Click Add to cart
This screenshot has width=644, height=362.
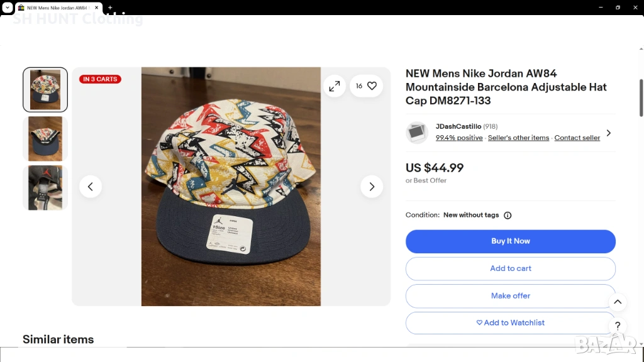pos(510,268)
